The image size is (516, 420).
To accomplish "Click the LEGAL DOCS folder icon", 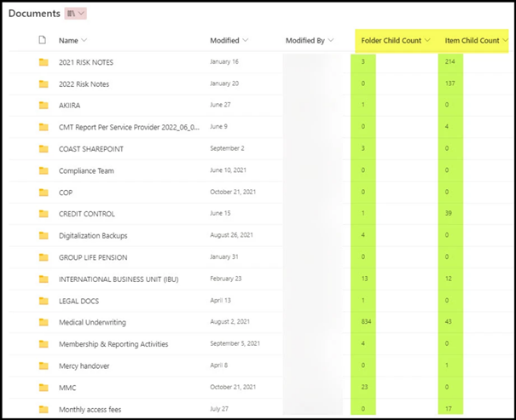I will coord(43,301).
